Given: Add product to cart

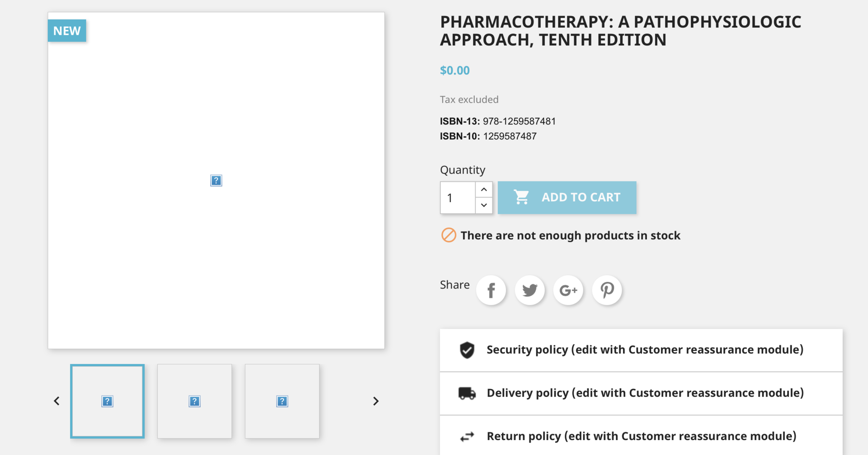Looking at the screenshot, I should tap(567, 198).
